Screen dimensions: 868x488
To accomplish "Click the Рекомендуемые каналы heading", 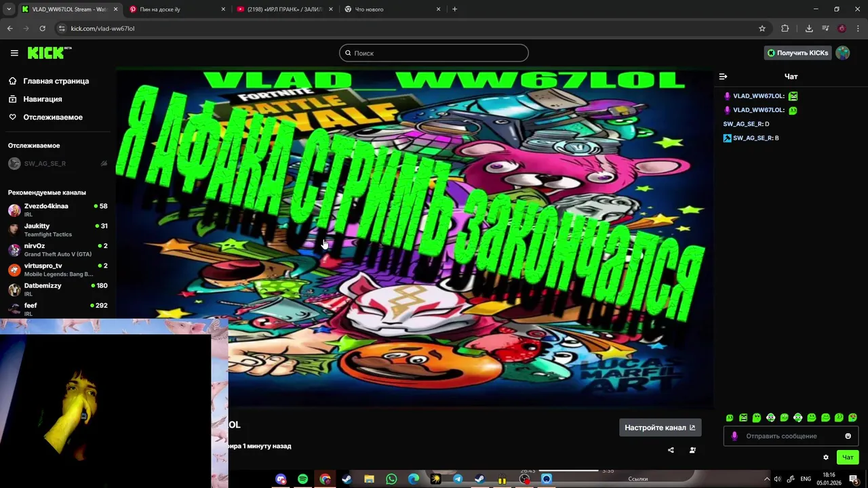I will [47, 192].
